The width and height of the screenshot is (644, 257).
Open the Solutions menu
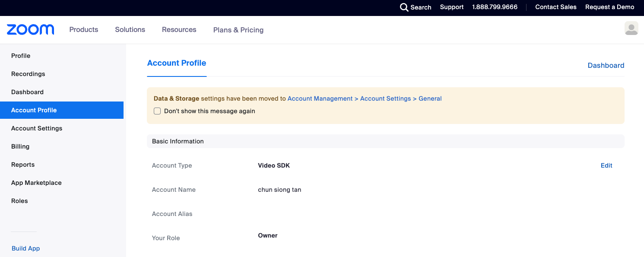[130, 29]
